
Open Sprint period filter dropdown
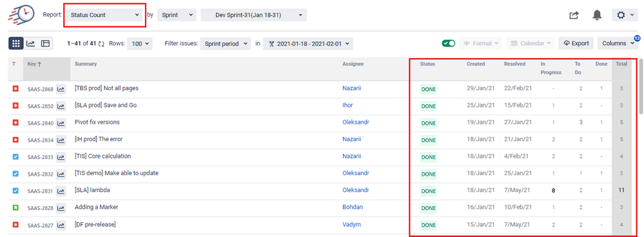(x=226, y=43)
